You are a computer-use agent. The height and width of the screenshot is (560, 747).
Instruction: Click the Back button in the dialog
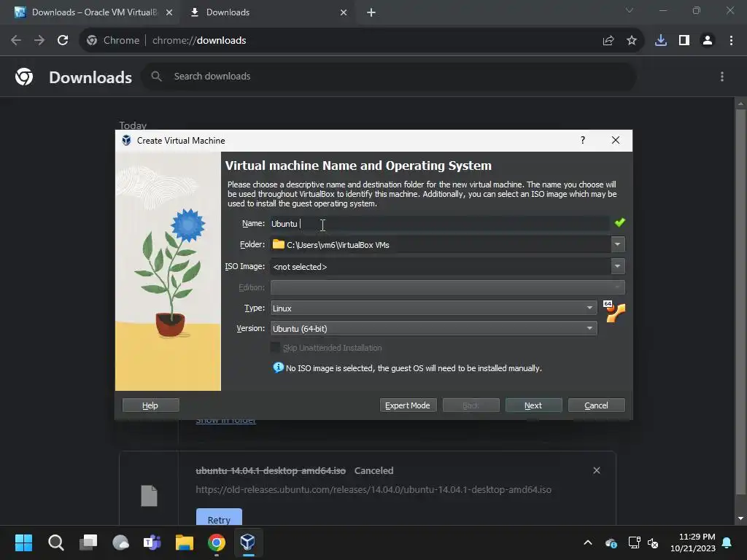471,405
